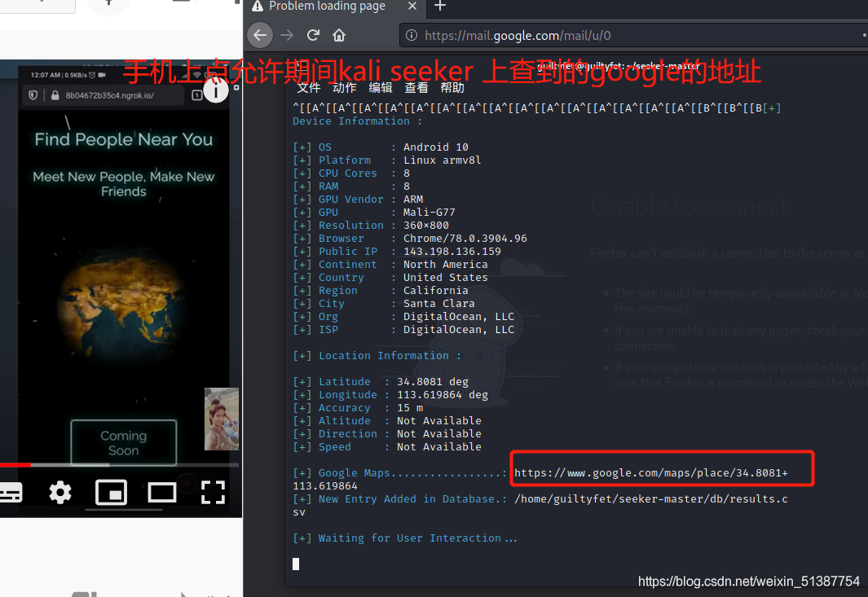Click the Mali-G77 GPU value

coord(429,213)
